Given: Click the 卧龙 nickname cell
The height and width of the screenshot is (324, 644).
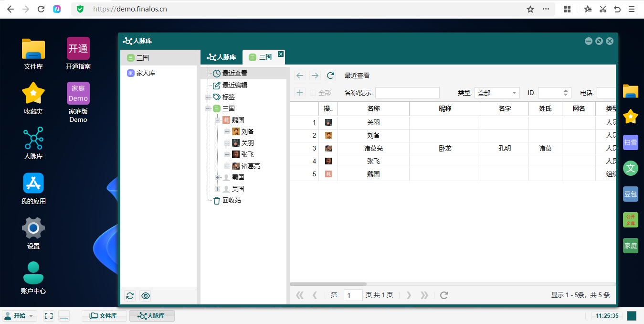Looking at the screenshot, I should pyautogui.click(x=445, y=149).
